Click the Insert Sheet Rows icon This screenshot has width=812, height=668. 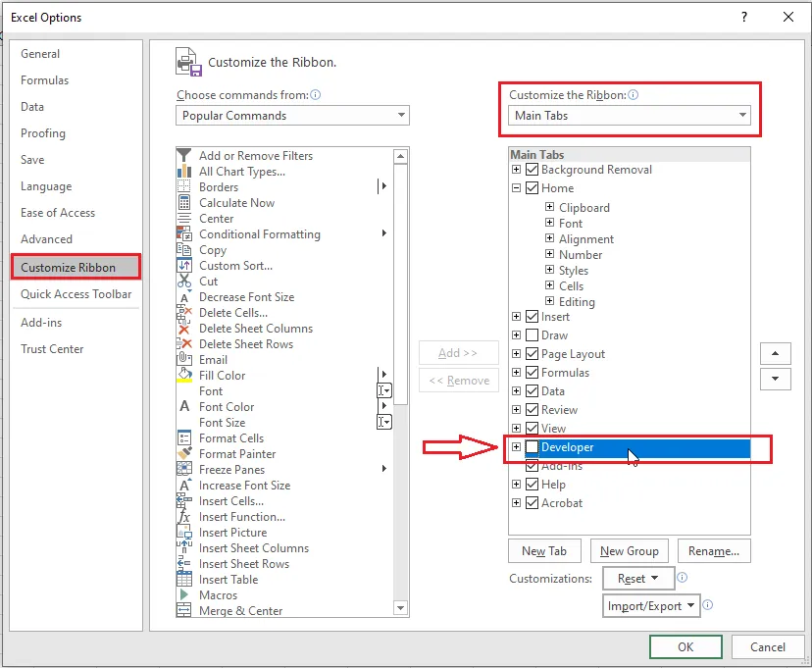pyautogui.click(x=183, y=563)
